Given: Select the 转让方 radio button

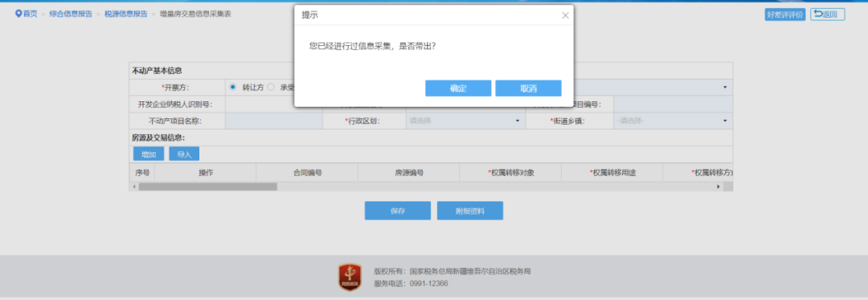Looking at the screenshot, I should coord(232,87).
